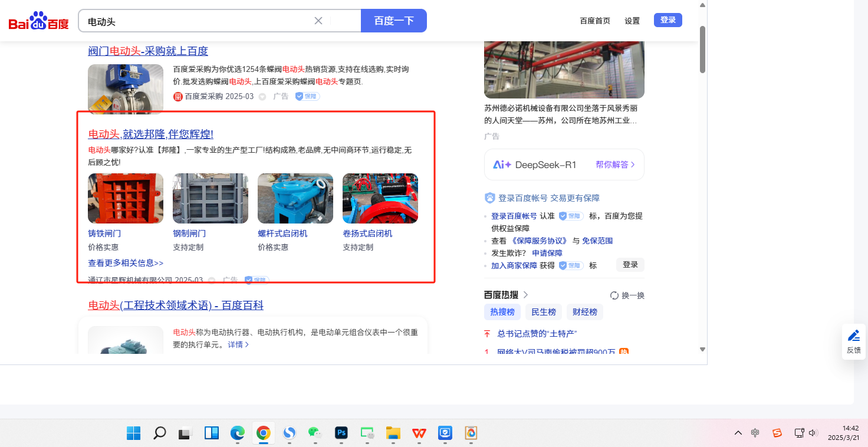Open network settings from the system tray
The width and height of the screenshot is (868, 447).
pyautogui.click(x=800, y=433)
